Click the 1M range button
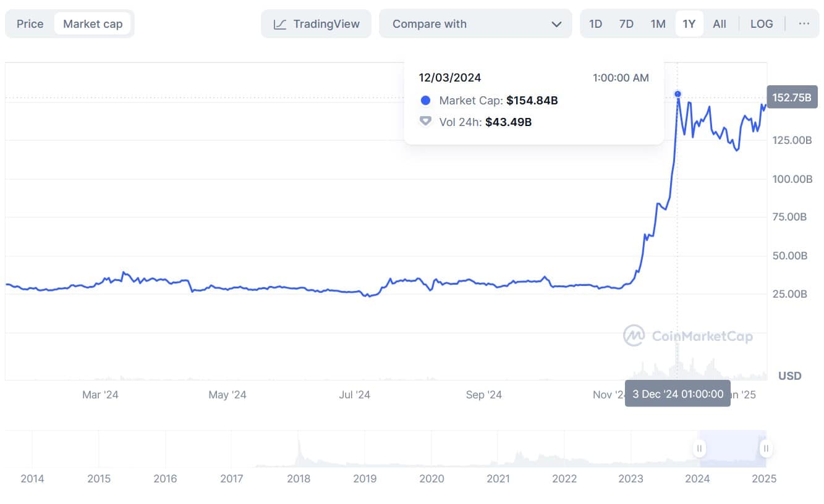Image resolution: width=824 pixels, height=504 pixels. tap(658, 23)
